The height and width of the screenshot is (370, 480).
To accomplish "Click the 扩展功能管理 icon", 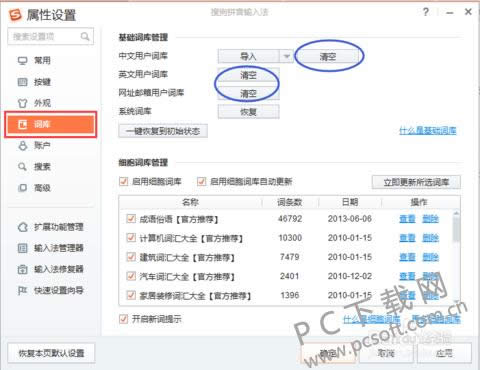I will (x=22, y=227).
